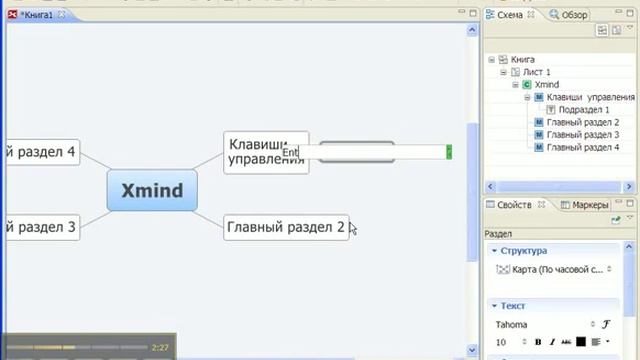This screenshot has height=360, width=640.
Task: Collapse the Клавиши управления tree node
Action: click(x=527, y=98)
